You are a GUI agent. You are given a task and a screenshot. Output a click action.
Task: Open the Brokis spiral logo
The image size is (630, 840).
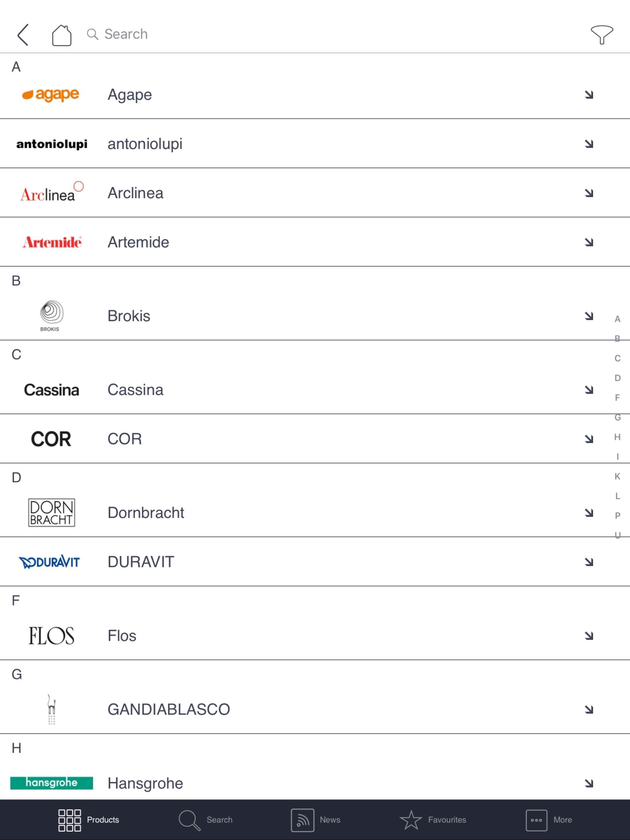(x=51, y=315)
